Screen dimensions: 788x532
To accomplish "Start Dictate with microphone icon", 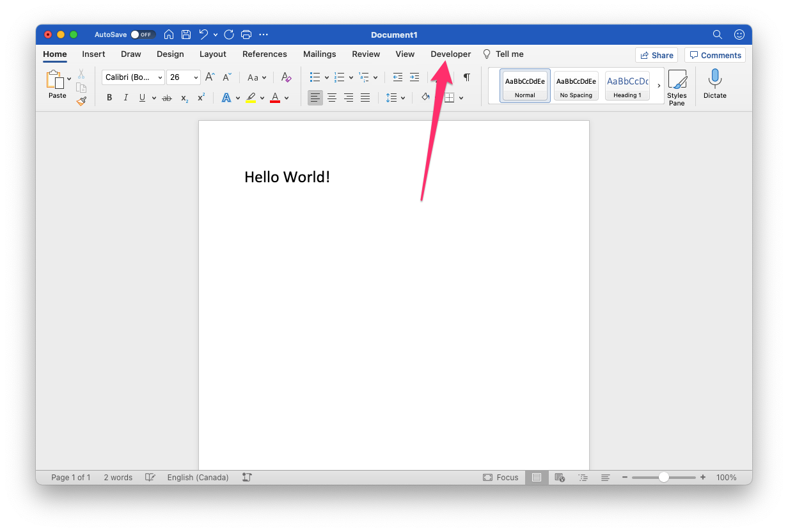I will 714,84.
